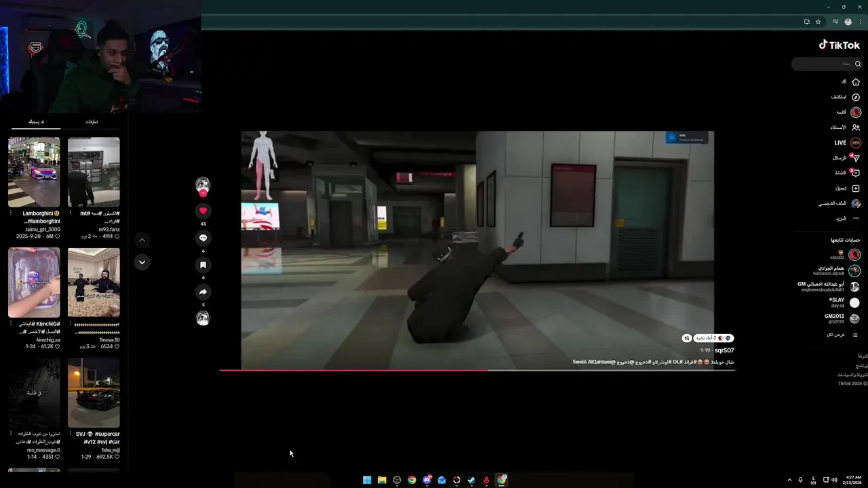Screen dimensions: 868x488
Task: Open followed account SLAY slay.sa
Action: pos(844,302)
